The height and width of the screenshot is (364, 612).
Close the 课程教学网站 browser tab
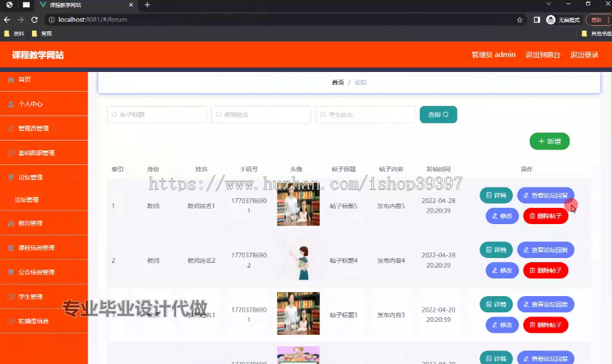pyautogui.click(x=131, y=5)
